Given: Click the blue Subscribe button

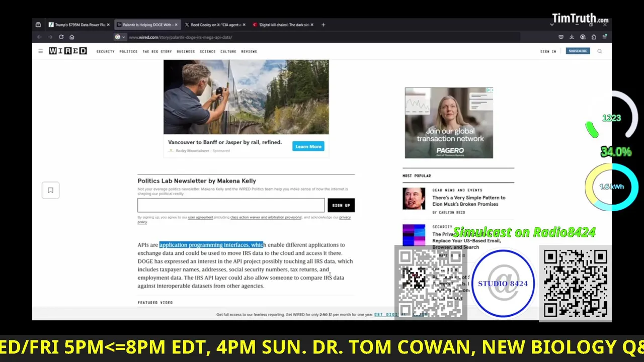Looking at the screenshot, I should point(578,51).
